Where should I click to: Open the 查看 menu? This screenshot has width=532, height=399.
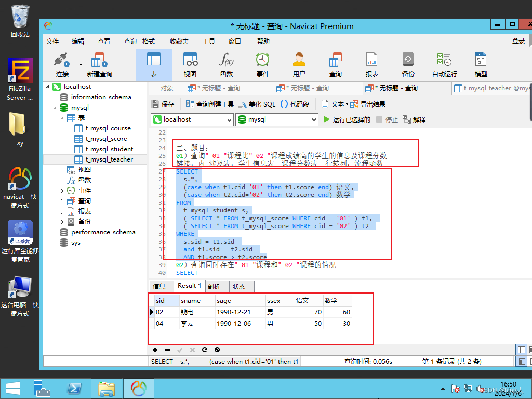[103, 42]
